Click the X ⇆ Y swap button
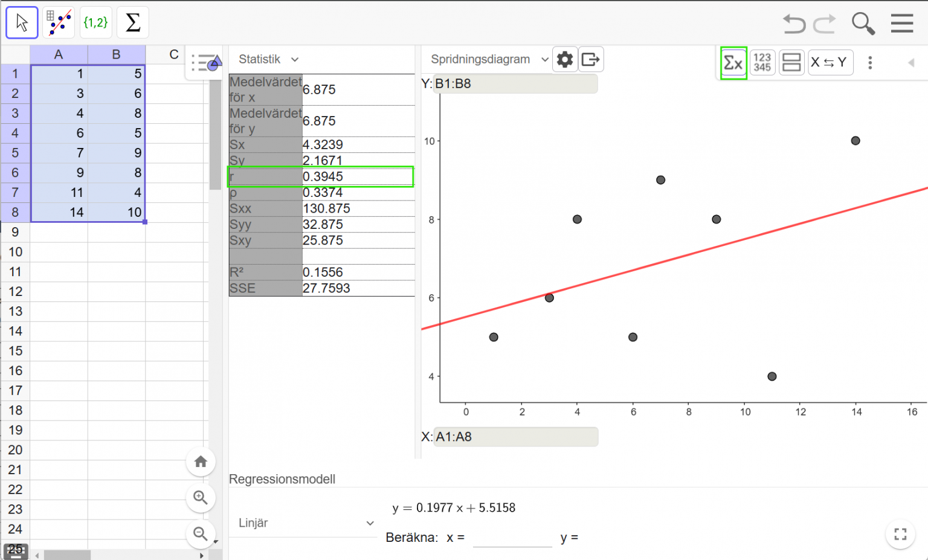Screen dimensions: 928x560 pos(830,62)
